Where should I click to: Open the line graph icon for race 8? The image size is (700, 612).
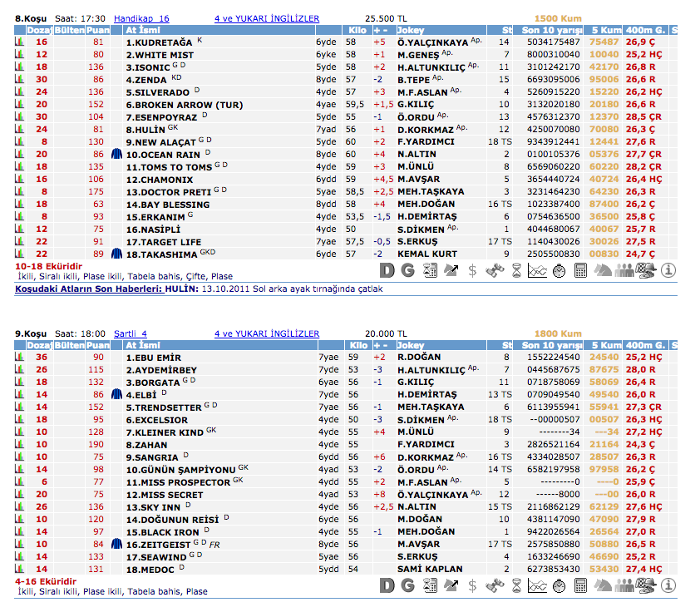(538, 269)
